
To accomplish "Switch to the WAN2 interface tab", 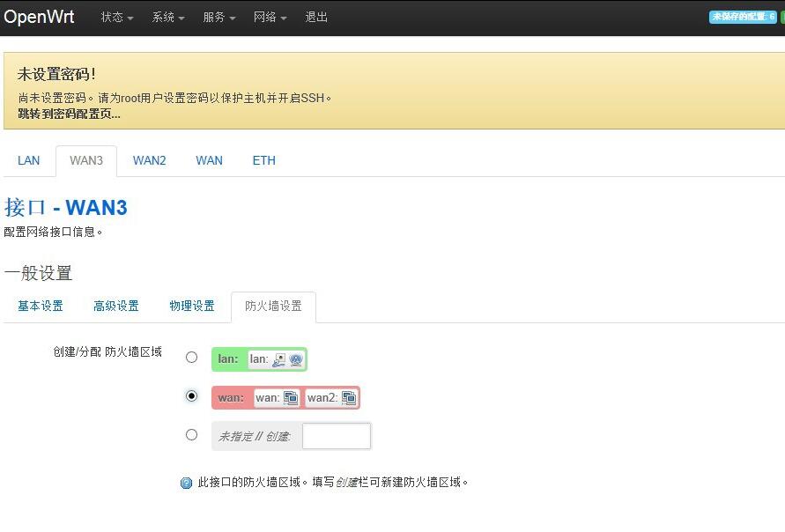I will click(150, 160).
